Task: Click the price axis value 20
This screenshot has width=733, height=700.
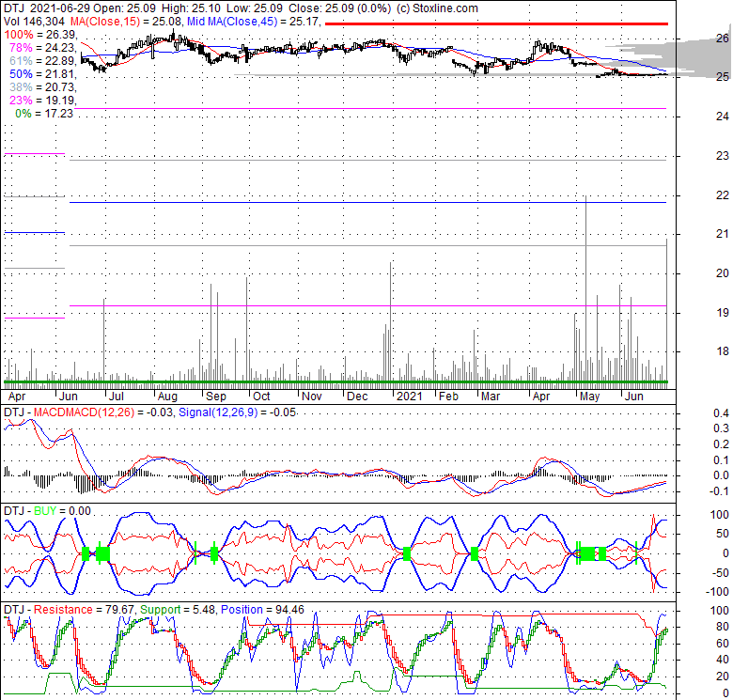Action: [x=723, y=272]
